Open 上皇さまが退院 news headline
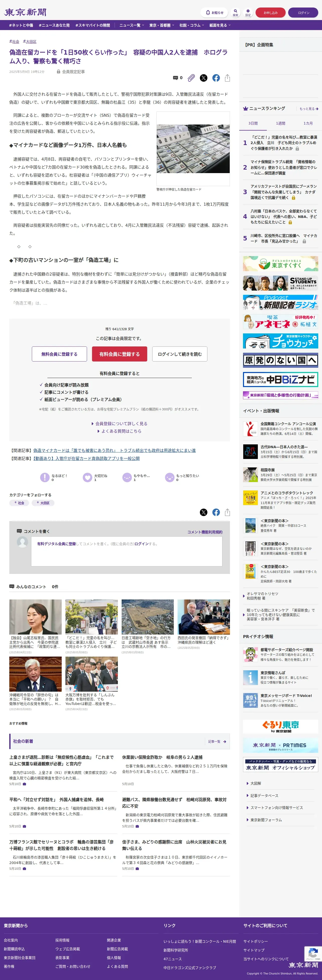Screen dimensions: 322x980 point(61,761)
